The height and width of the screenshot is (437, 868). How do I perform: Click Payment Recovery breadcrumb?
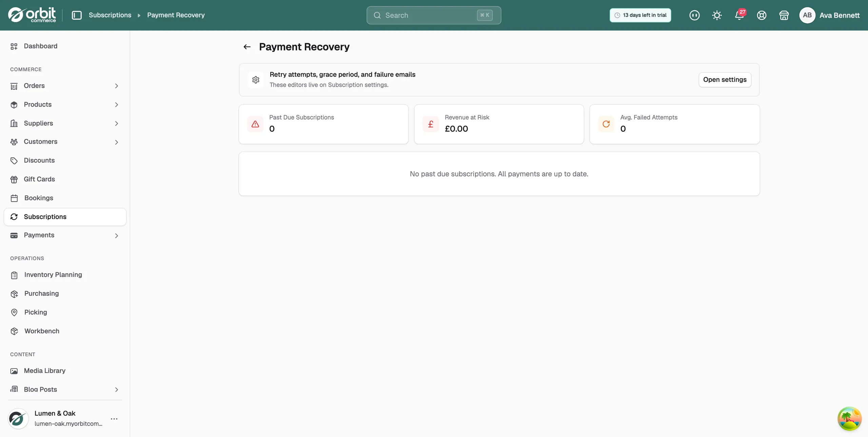pyautogui.click(x=176, y=15)
